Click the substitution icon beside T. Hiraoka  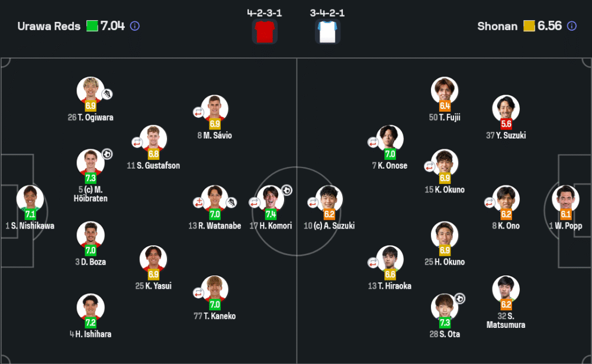373,262
